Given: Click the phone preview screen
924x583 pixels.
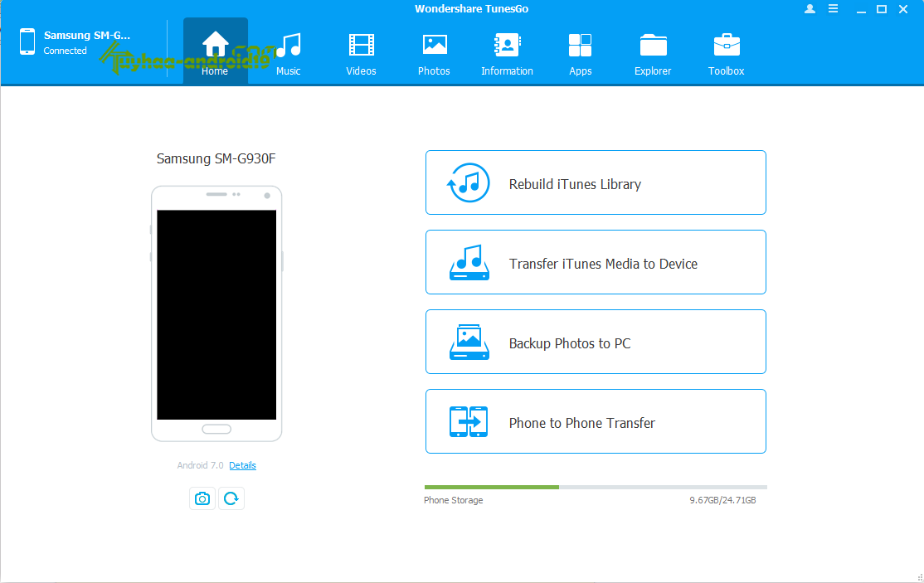Looking at the screenshot, I should click(x=216, y=314).
